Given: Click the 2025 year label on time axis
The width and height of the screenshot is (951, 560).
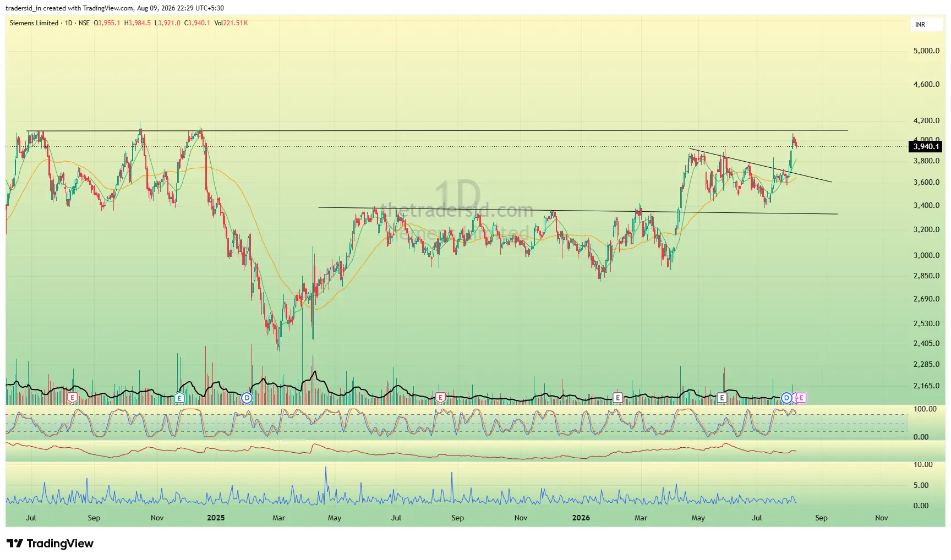Looking at the screenshot, I should (216, 518).
